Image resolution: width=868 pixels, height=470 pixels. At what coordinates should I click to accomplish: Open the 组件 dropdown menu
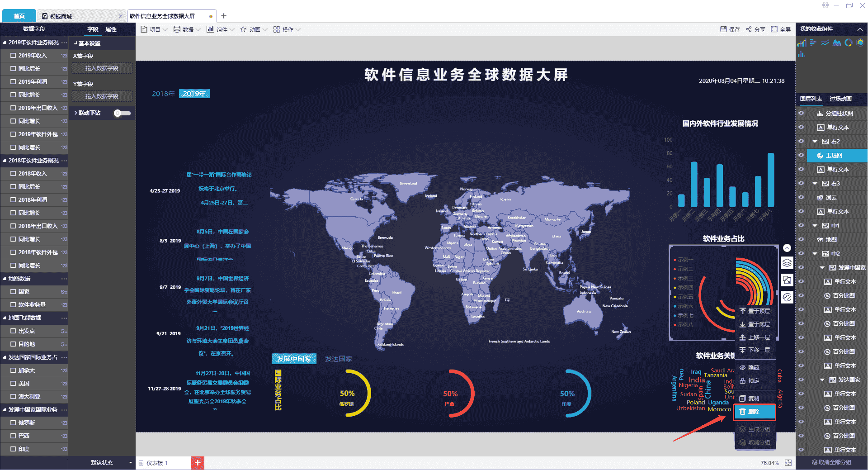[x=221, y=29]
